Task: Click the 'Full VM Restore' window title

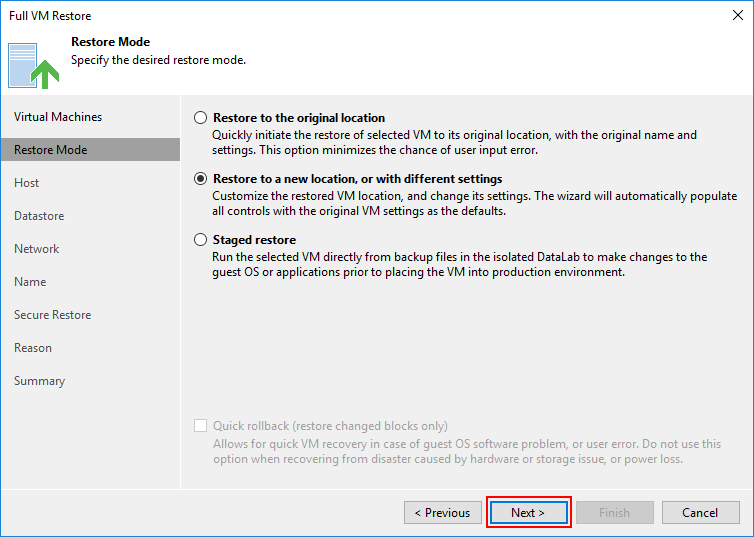Action: point(50,16)
